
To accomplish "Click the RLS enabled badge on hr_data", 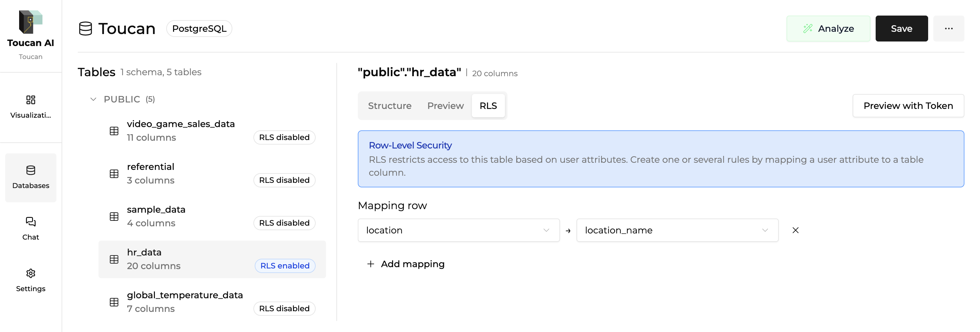I will pos(285,266).
